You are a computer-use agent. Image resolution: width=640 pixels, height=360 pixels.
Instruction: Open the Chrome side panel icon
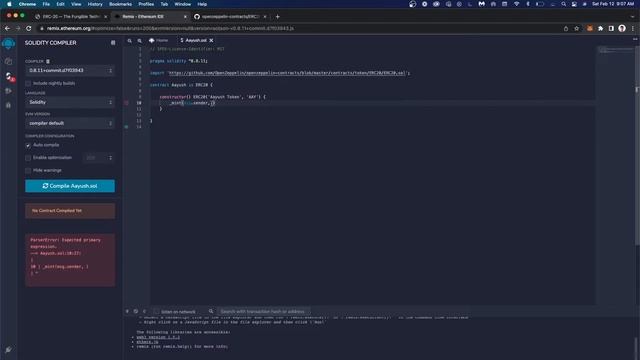611,28
